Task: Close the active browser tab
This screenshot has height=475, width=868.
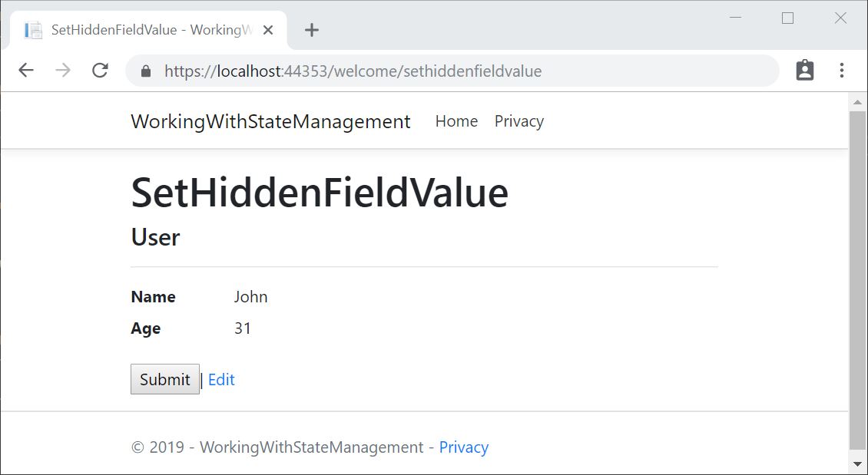Action: point(267,29)
